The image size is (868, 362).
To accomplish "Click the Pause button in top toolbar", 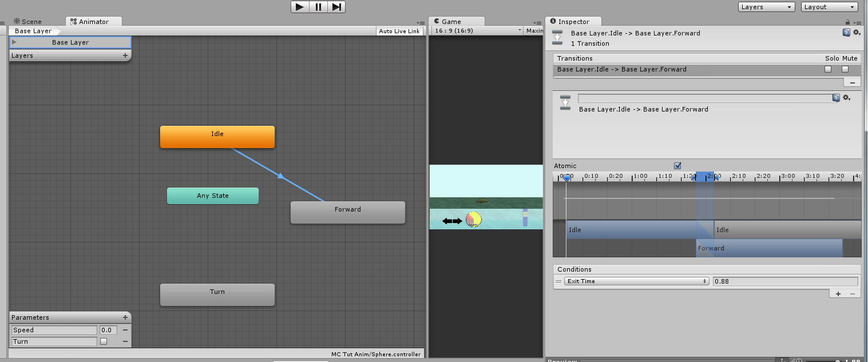I will [x=318, y=7].
